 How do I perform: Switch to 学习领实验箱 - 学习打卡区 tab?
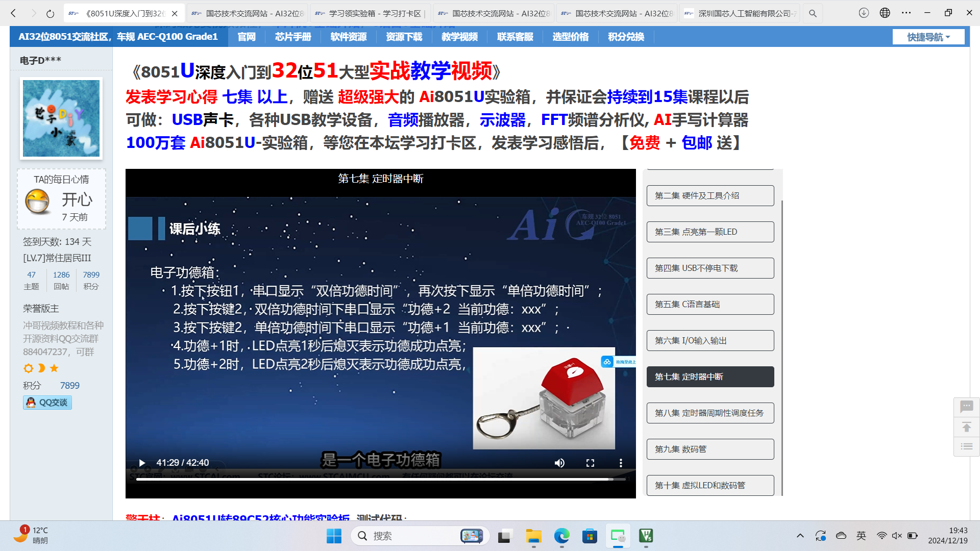(x=371, y=13)
